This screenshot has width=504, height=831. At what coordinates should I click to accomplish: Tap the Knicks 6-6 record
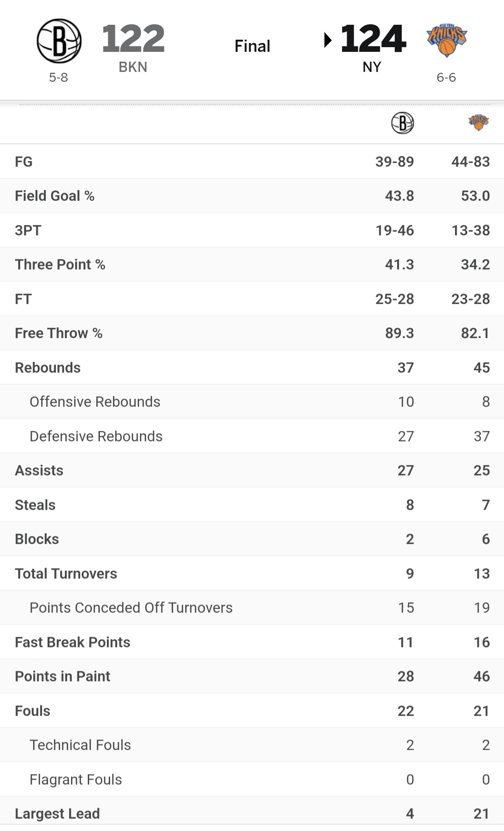[x=446, y=78]
